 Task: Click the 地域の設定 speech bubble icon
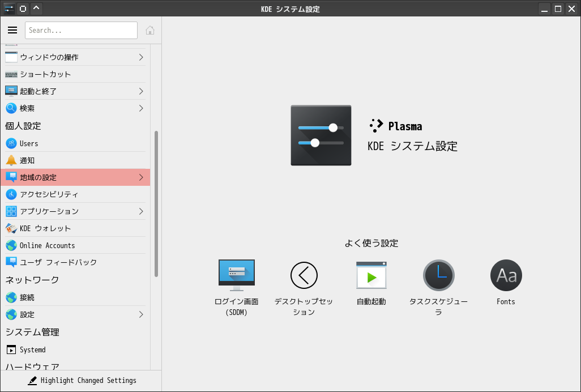11,177
